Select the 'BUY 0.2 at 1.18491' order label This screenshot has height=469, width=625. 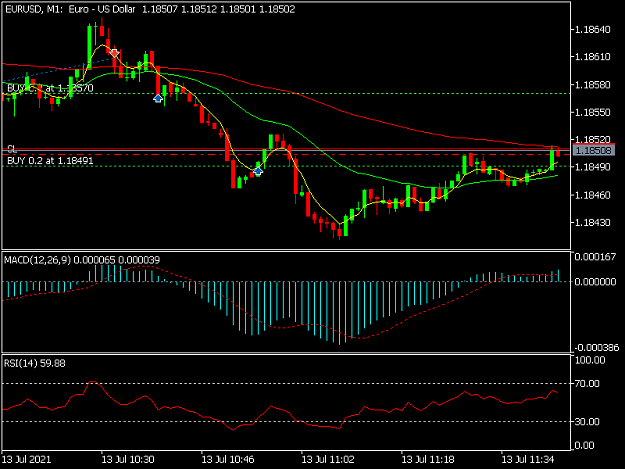[50, 161]
